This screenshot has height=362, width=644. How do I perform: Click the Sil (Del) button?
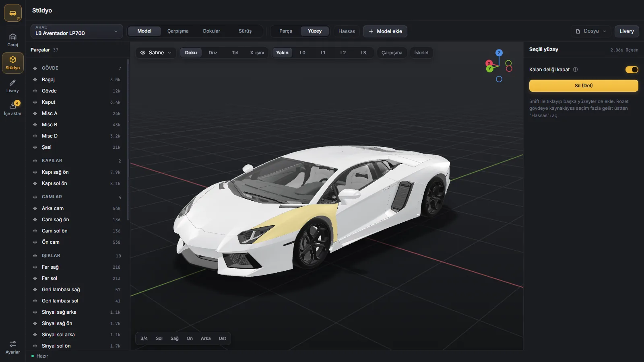(584, 86)
